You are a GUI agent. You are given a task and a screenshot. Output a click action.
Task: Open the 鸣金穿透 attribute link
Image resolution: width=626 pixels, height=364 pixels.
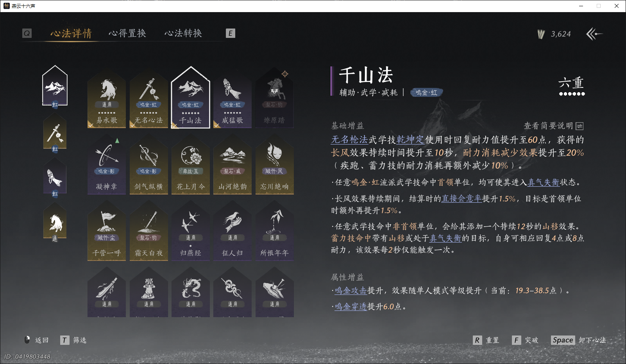[351, 307]
